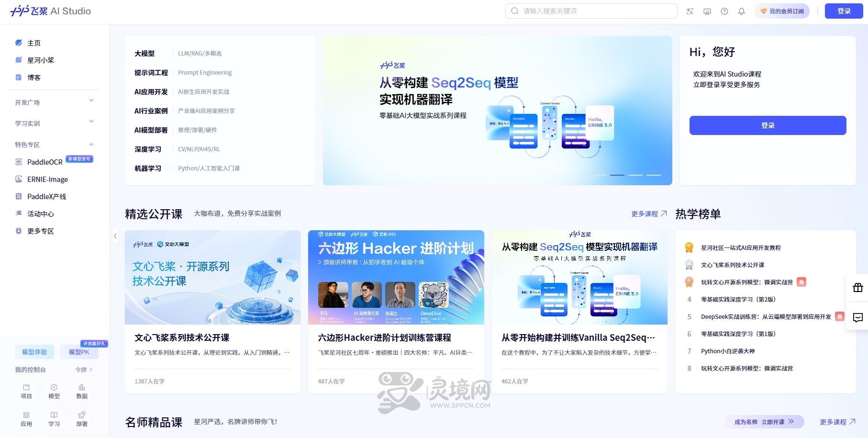Screen dimensions: 868x438
Task: Open 我的会员订阅
Action: tap(782, 11)
